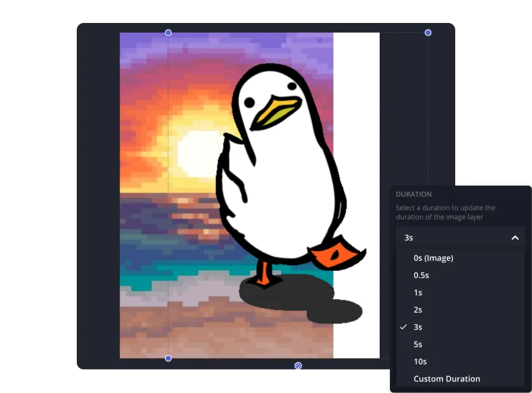532x393 pixels.
Task: Click the top-right selection handle of the image
Action: coord(428,33)
